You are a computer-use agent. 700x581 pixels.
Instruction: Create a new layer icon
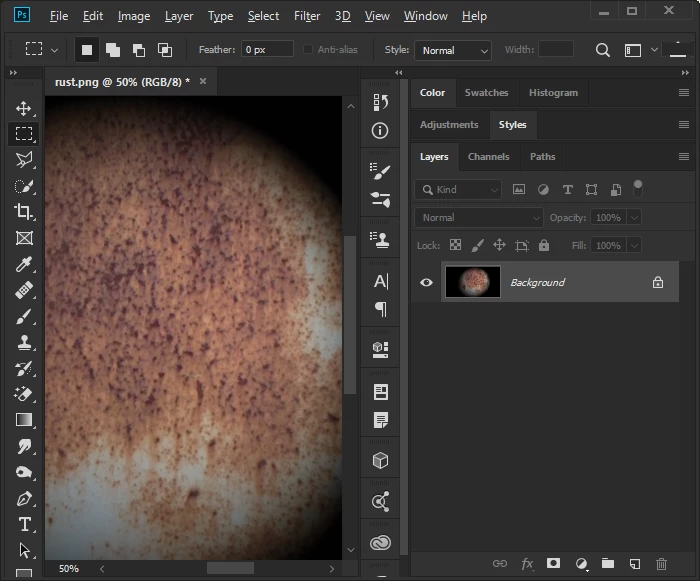coord(634,565)
